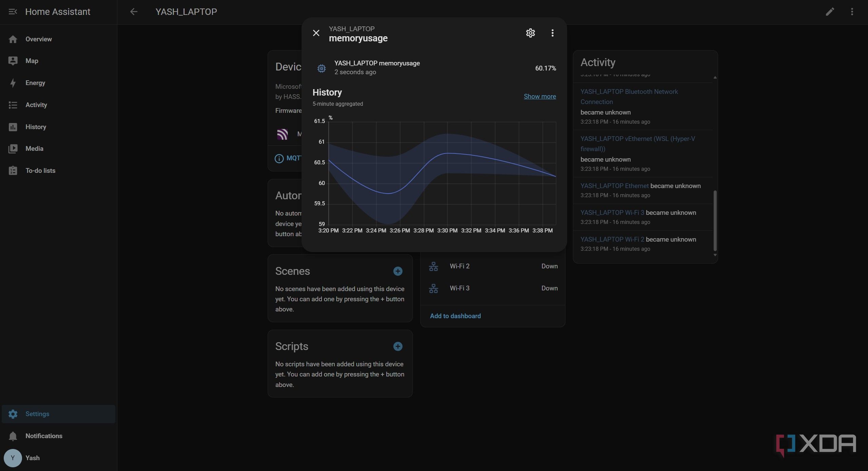Viewport: 868px width, 471px height.
Task: Click the Yash avatar circle
Action: tap(13, 458)
